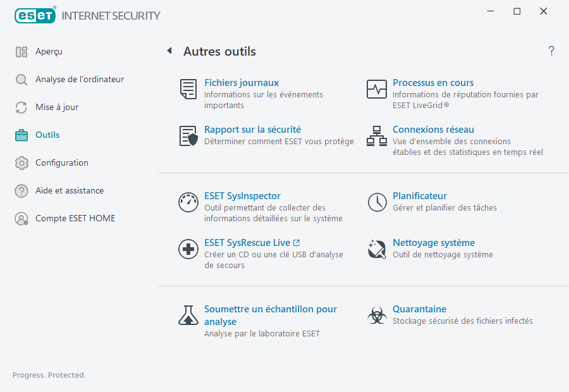The image size is (569, 392).
Task: Open the Aperçu section
Action: pyautogui.click(x=49, y=52)
